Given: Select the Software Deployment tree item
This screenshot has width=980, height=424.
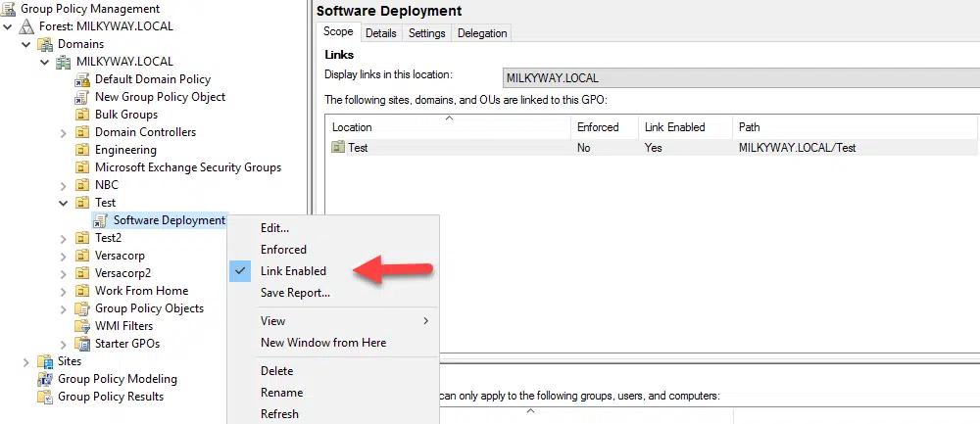Looking at the screenshot, I should (x=169, y=220).
